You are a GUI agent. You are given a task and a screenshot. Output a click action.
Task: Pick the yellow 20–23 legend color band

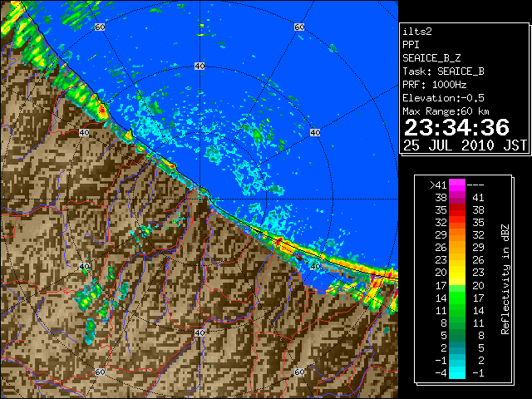[x=457, y=273]
